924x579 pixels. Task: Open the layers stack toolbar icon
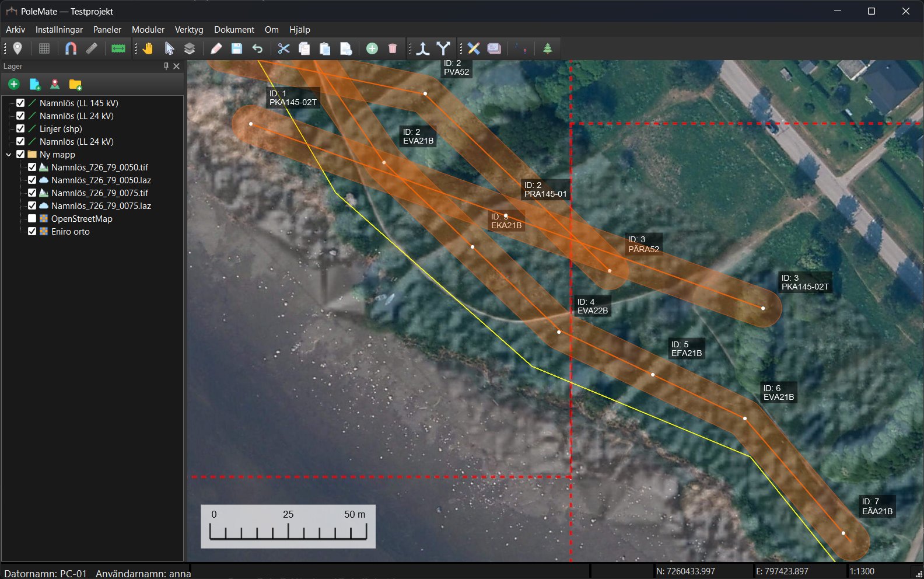(x=190, y=48)
